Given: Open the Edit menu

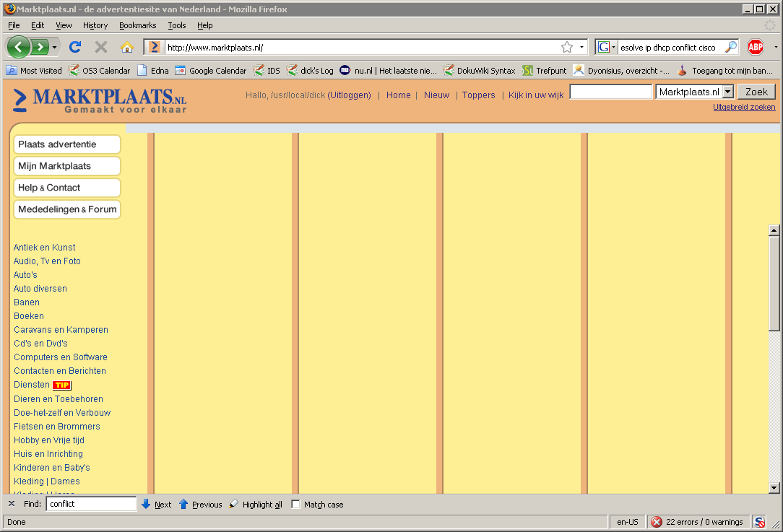Looking at the screenshot, I should 38,25.
